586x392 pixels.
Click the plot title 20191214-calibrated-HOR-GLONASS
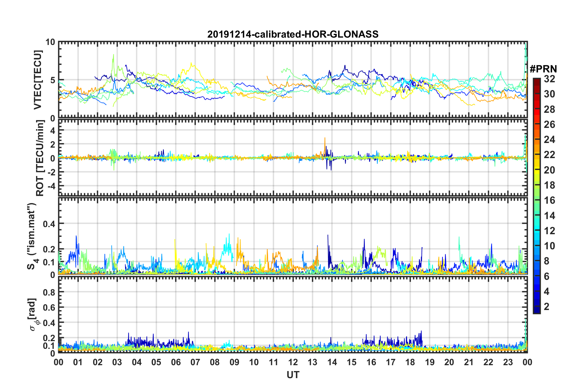coord(293,34)
